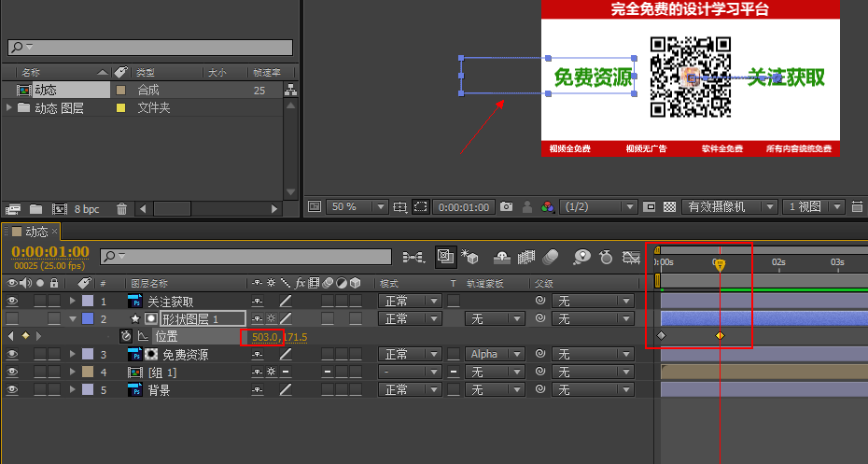The image size is (868, 464).
Task: Toggle draft 3D icon
Action: tap(470, 257)
